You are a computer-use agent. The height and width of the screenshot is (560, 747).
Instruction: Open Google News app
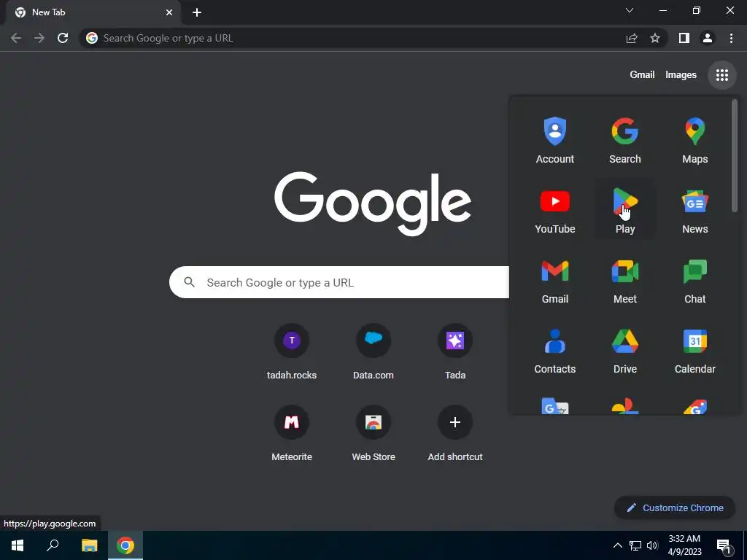[x=694, y=211]
